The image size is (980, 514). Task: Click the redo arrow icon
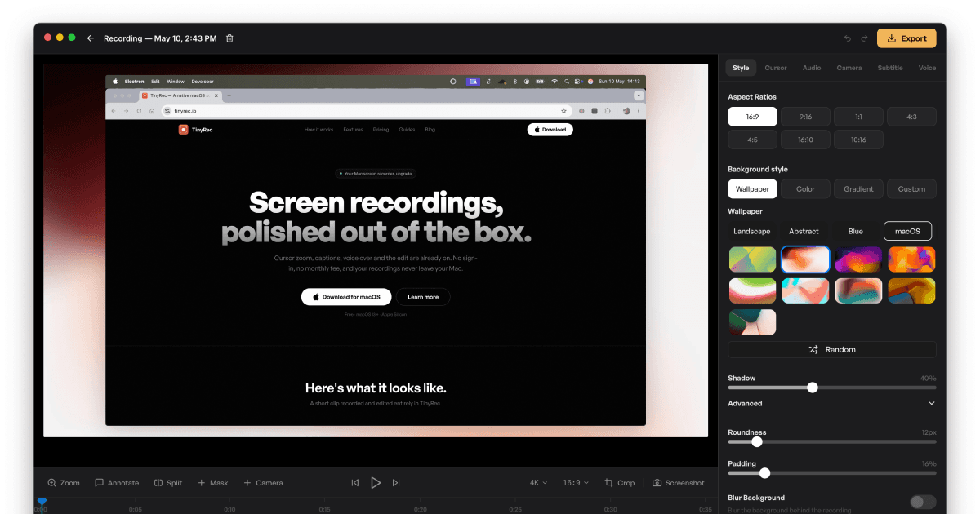[864, 38]
